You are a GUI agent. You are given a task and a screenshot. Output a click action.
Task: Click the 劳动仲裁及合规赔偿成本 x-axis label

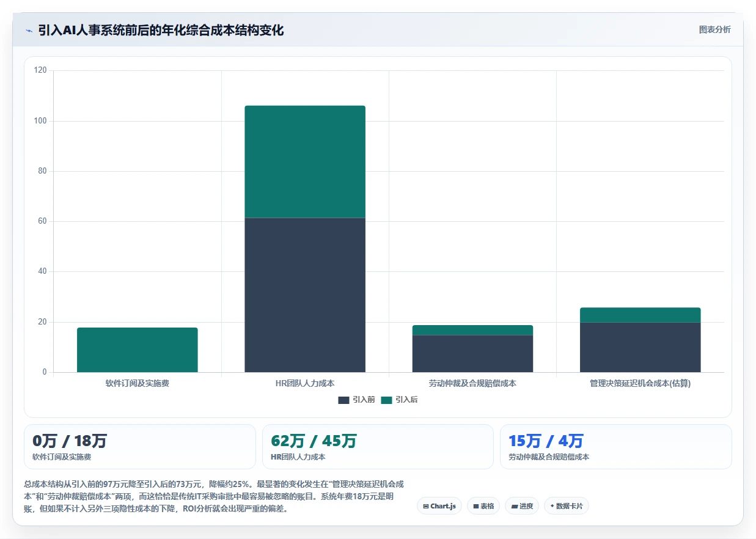pyautogui.click(x=472, y=383)
